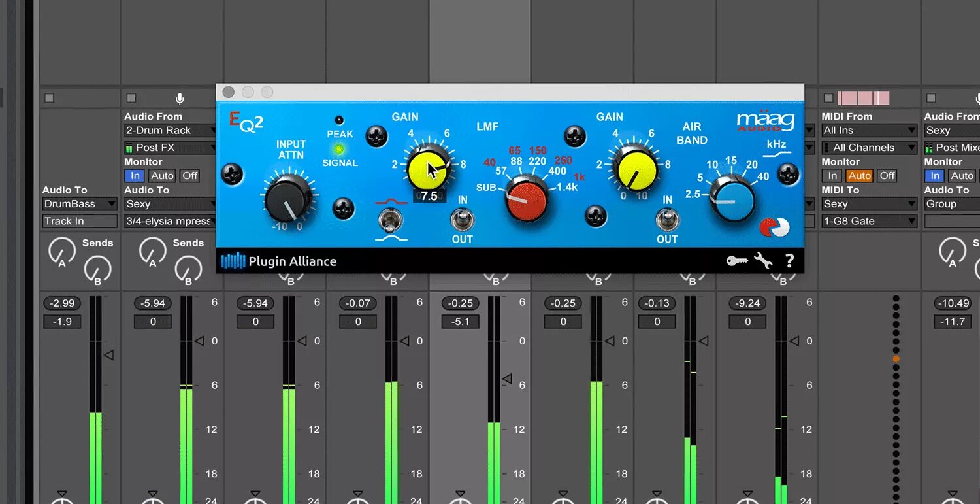Set MIDI track monitor to Off
980x504 pixels.
click(887, 175)
